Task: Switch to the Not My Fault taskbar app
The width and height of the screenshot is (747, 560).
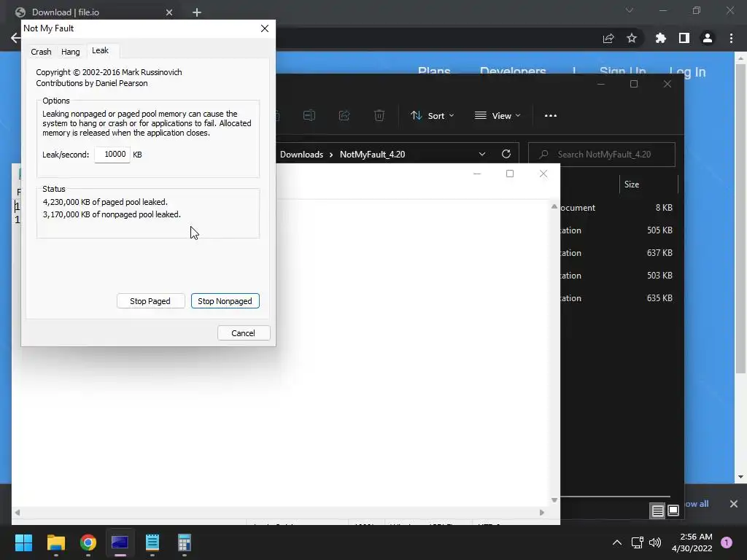Action: [x=120, y=542]
